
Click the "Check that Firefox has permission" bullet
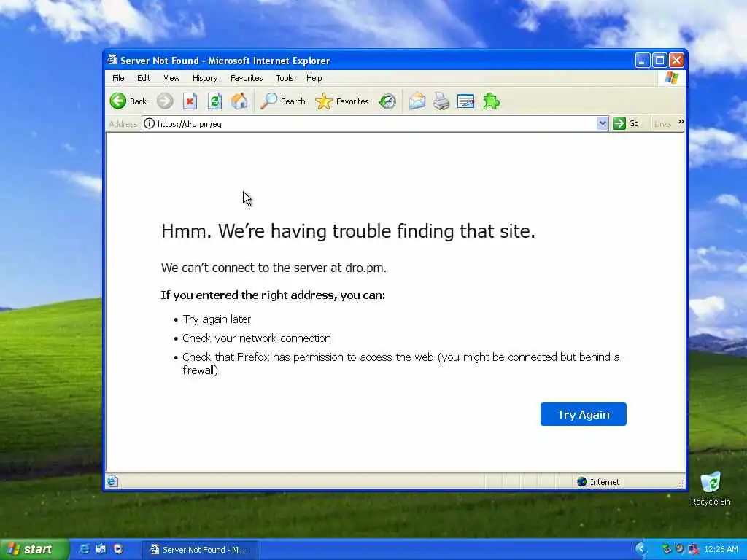pos(400,363)
